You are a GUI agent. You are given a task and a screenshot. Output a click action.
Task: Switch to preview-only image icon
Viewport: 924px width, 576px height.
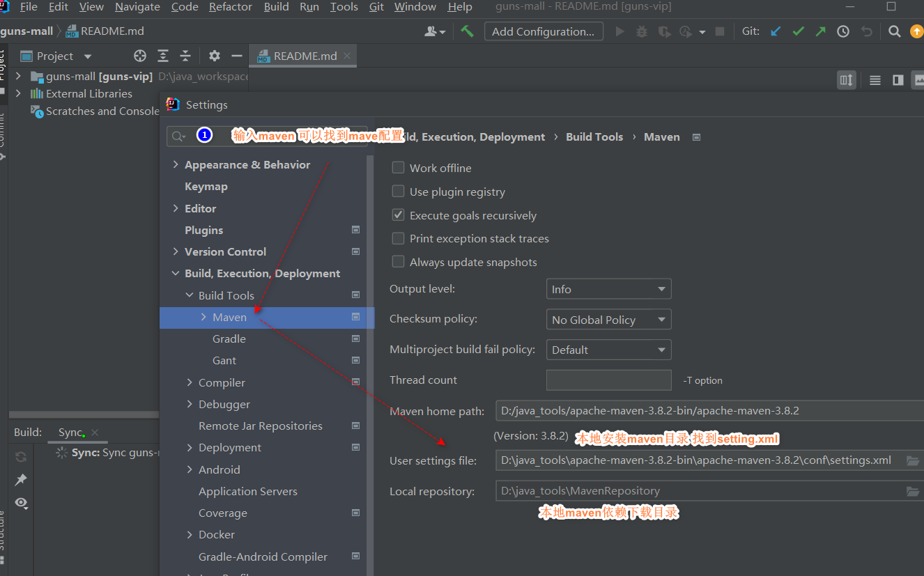(x=918, y=80)
